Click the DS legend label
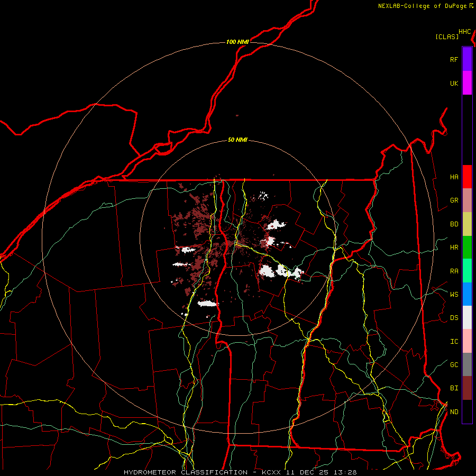This screenshot has width=476, height=476. 454,318
